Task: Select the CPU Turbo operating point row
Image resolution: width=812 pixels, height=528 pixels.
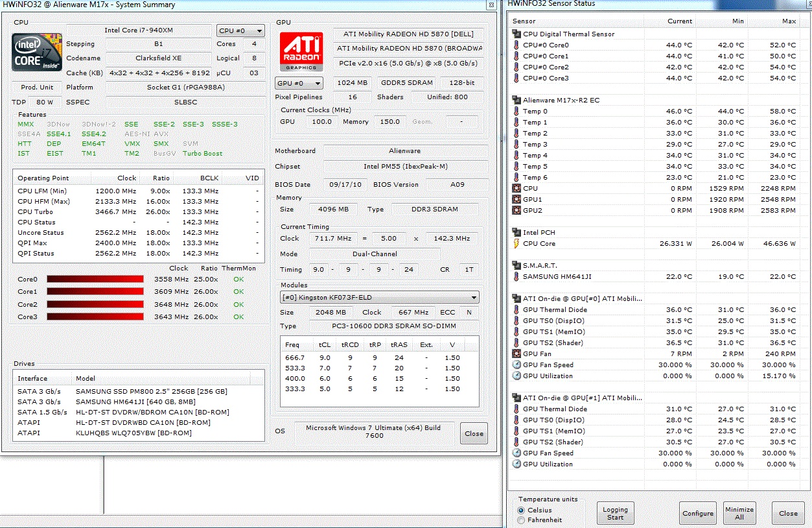Action: click(138, 211)
